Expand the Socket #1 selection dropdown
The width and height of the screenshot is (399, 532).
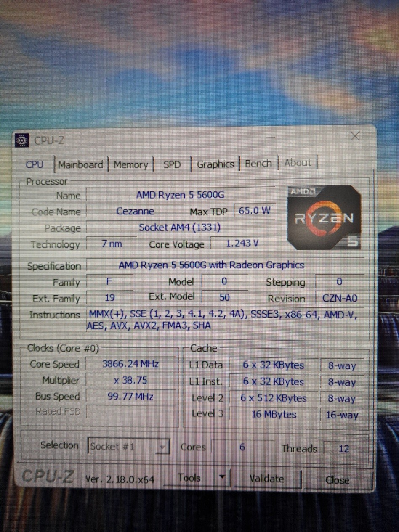[161, 447]
